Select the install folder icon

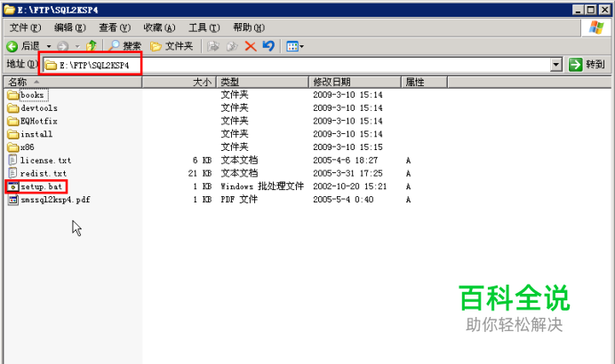[x=13, y=134]
